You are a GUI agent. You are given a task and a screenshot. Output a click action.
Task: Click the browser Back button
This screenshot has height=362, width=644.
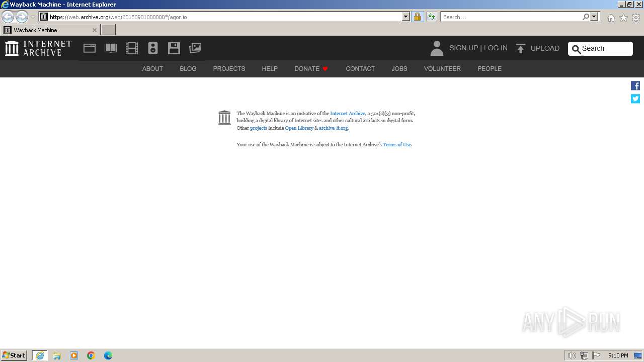[8, 17]
